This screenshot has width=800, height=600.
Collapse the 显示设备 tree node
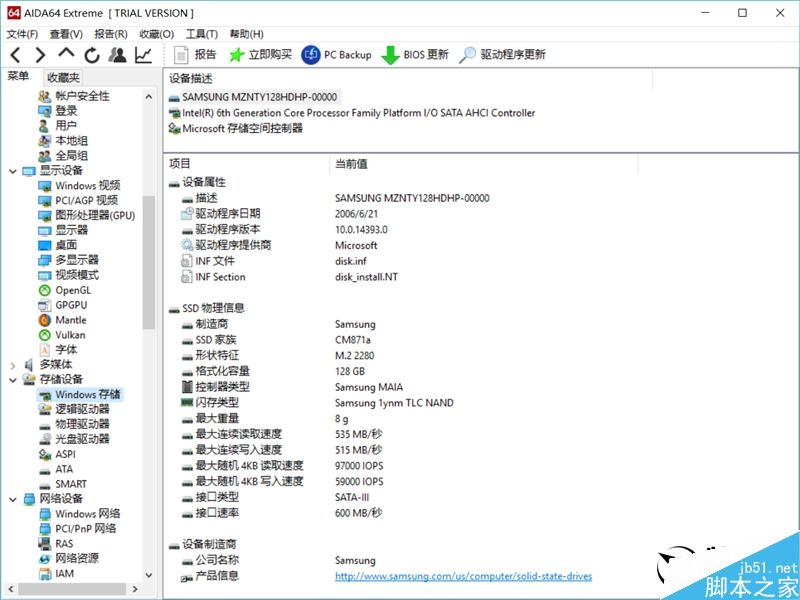coord(13,171)
